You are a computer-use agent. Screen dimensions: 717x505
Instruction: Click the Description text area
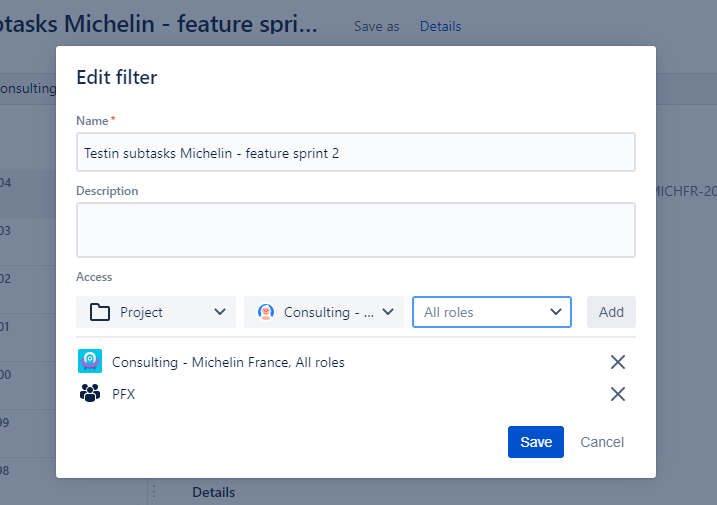point(356,230)
